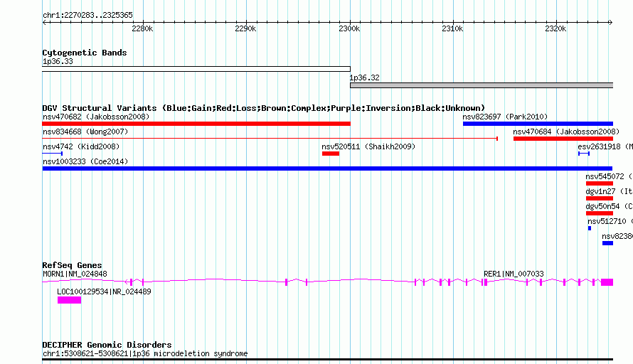Select the small blue esv2631918 feature
The image size is (633, 364).
(x=584, y=154)
